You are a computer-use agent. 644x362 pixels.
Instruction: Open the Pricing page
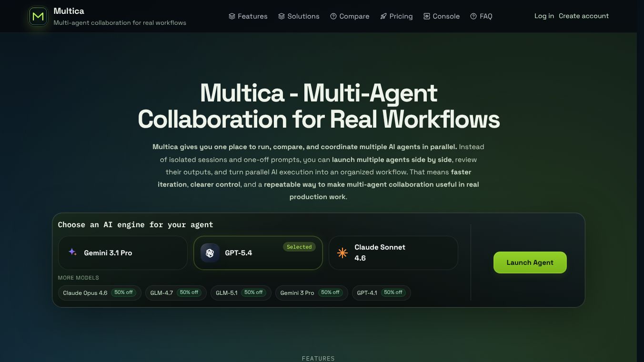pos(396,16)
